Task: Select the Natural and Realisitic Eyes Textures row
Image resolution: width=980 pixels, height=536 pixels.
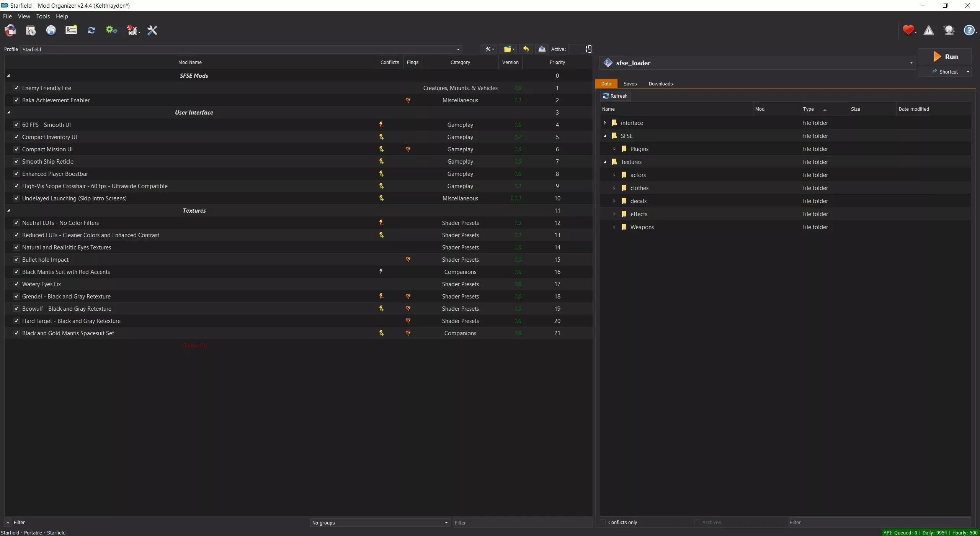Action: coord(299,247)
